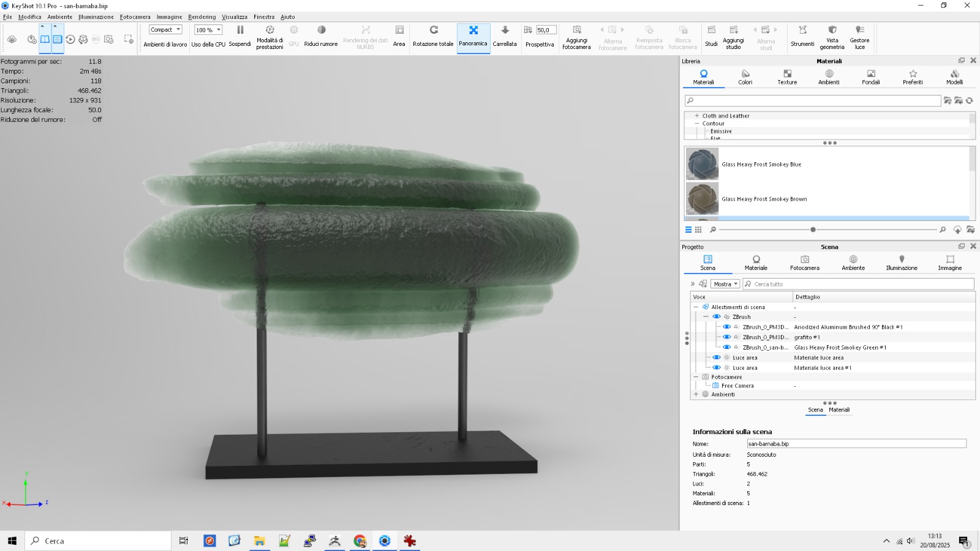The image size is (980, 551).
Task: Open the Mostra filter dropdown
Action: (725, 284)
